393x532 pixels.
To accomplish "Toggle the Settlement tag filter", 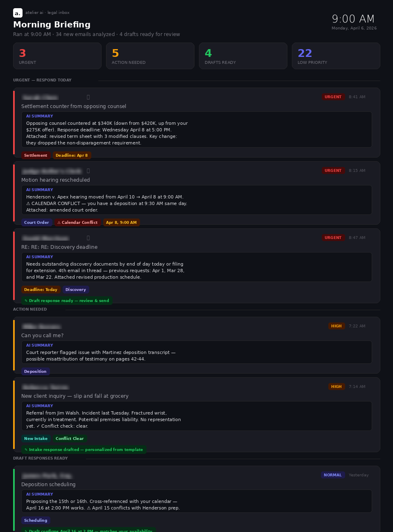I will 36,155.
